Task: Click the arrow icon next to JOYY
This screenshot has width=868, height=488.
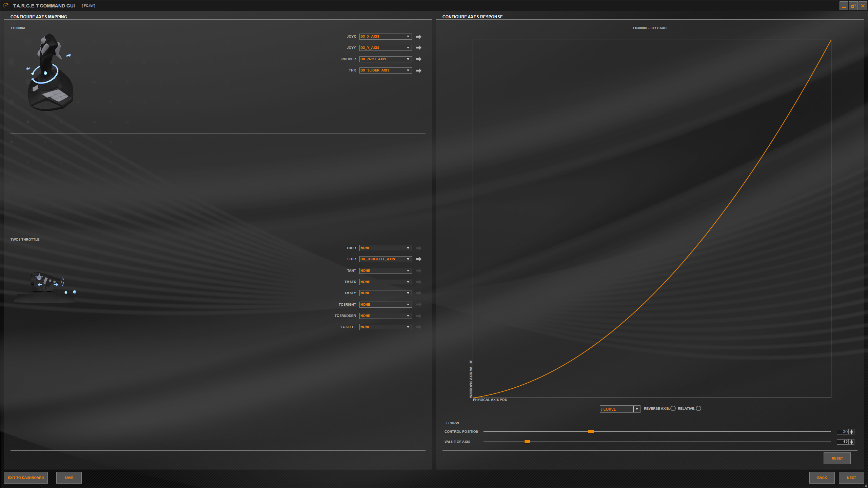Action: click(418, 48)
